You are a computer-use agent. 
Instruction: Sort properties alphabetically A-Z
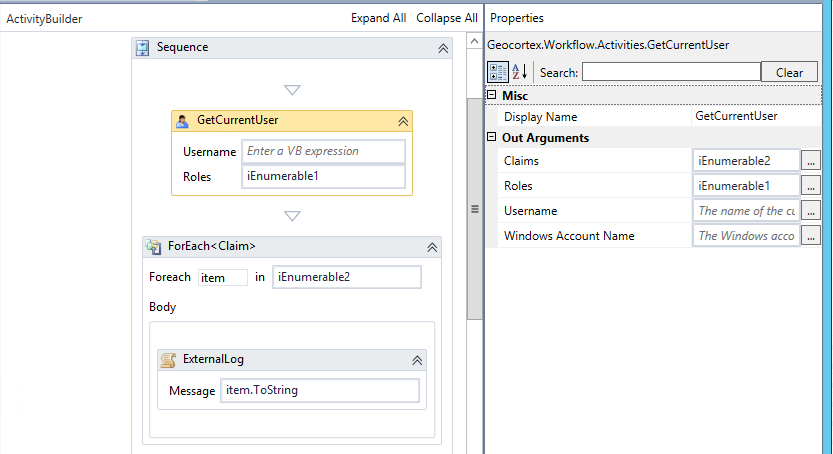pos(520,72)
